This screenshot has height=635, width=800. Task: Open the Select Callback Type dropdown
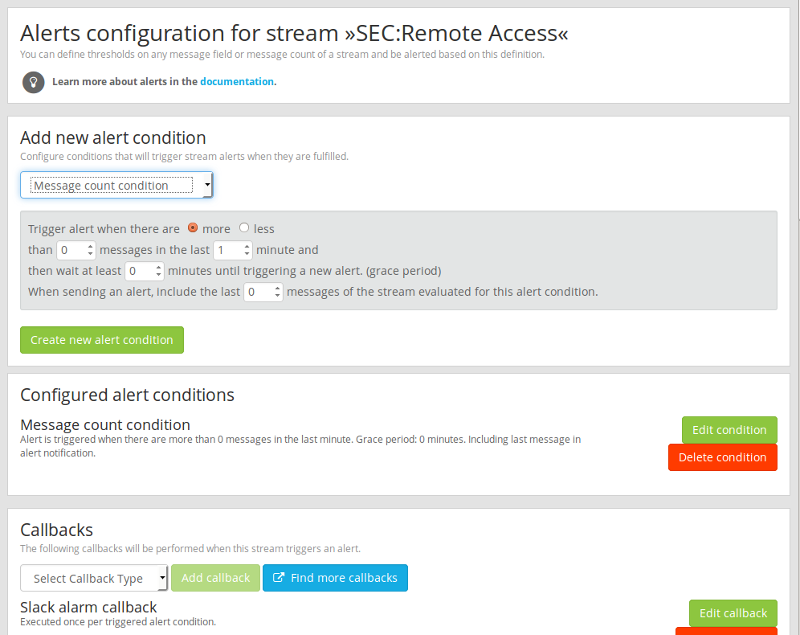[94, 578]
